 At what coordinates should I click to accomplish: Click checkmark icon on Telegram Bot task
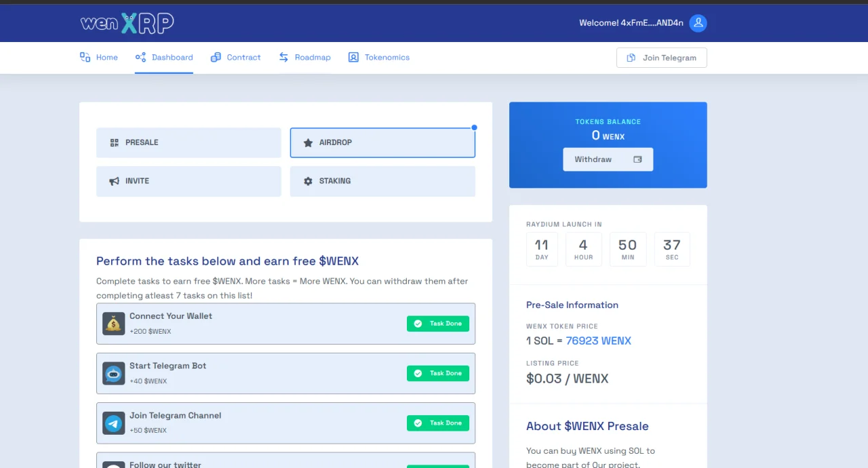[418, 373]
